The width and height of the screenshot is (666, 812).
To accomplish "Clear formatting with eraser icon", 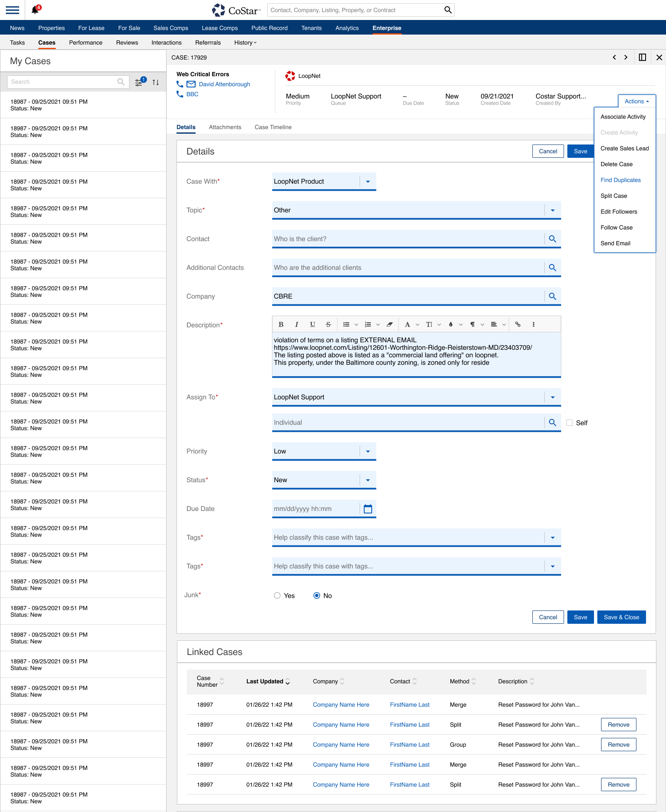I will [x=390, y=324].
